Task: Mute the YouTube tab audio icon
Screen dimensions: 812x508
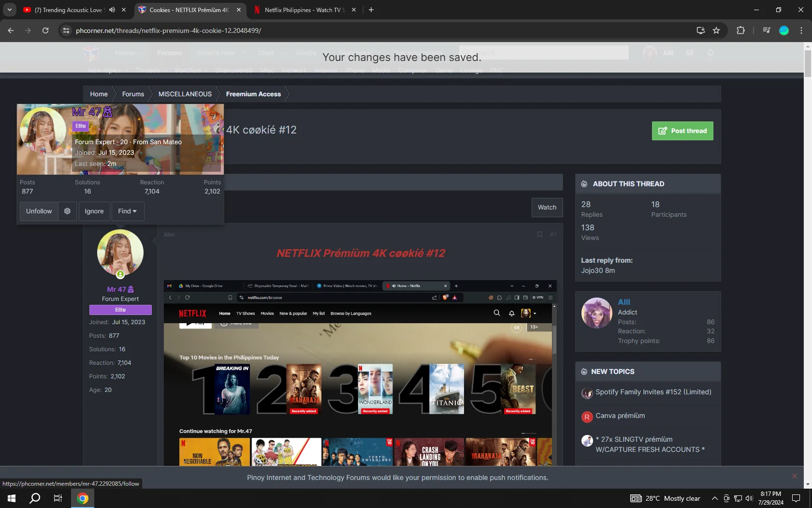Action: 112,10
